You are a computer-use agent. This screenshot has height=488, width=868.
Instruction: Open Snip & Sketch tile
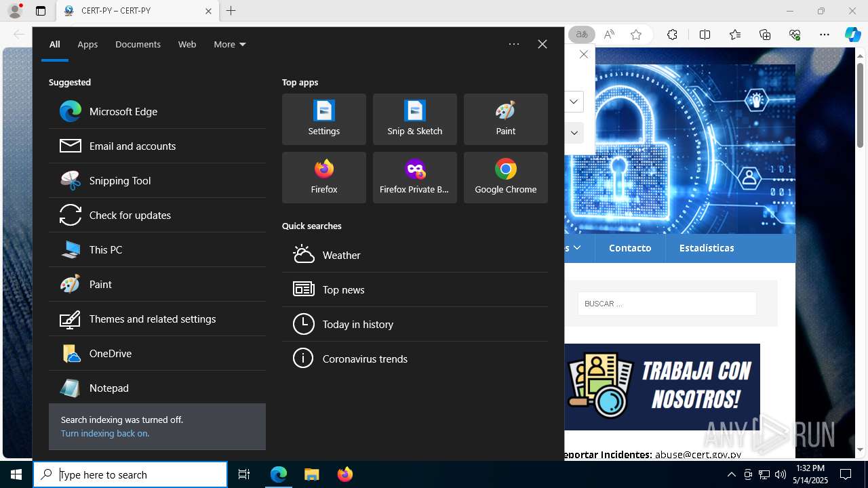(x=415, y=119)
